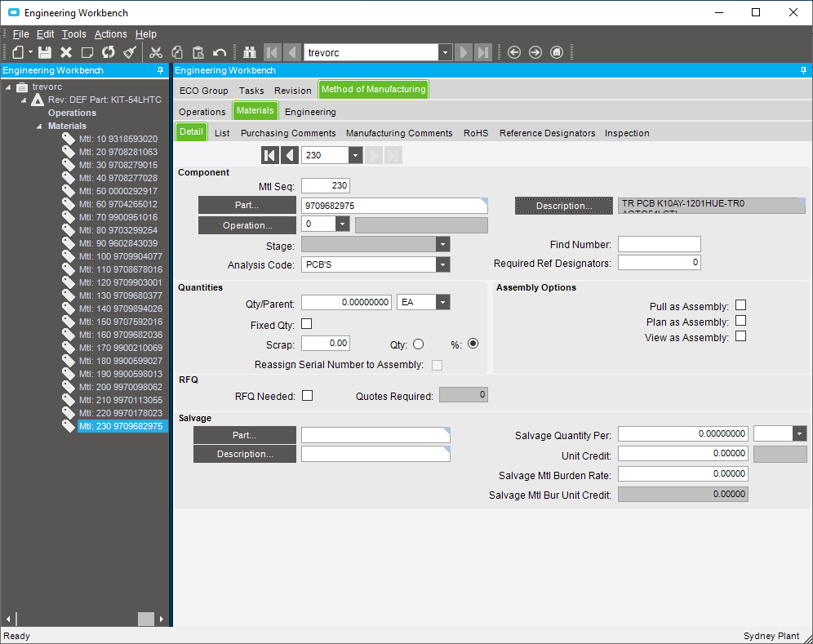Click the Undo arrow icon
813x644 pixels.
point(220,52)
